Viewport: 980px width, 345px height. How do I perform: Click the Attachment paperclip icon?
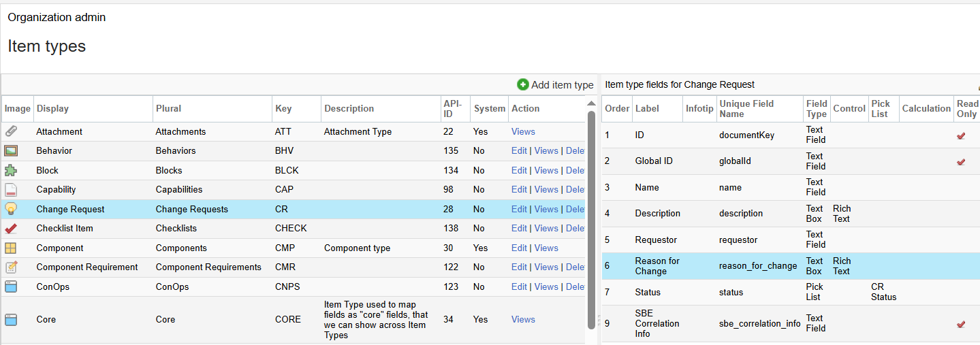[x=11, y=131]
